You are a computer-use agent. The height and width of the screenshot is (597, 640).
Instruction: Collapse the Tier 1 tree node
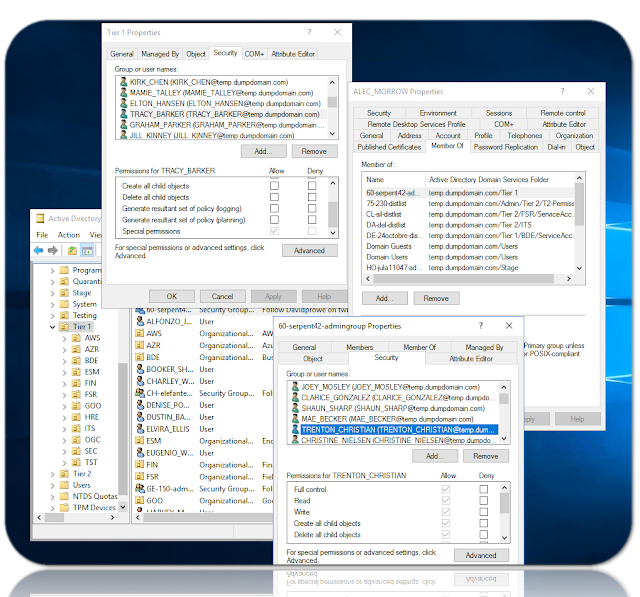point(52,327)
